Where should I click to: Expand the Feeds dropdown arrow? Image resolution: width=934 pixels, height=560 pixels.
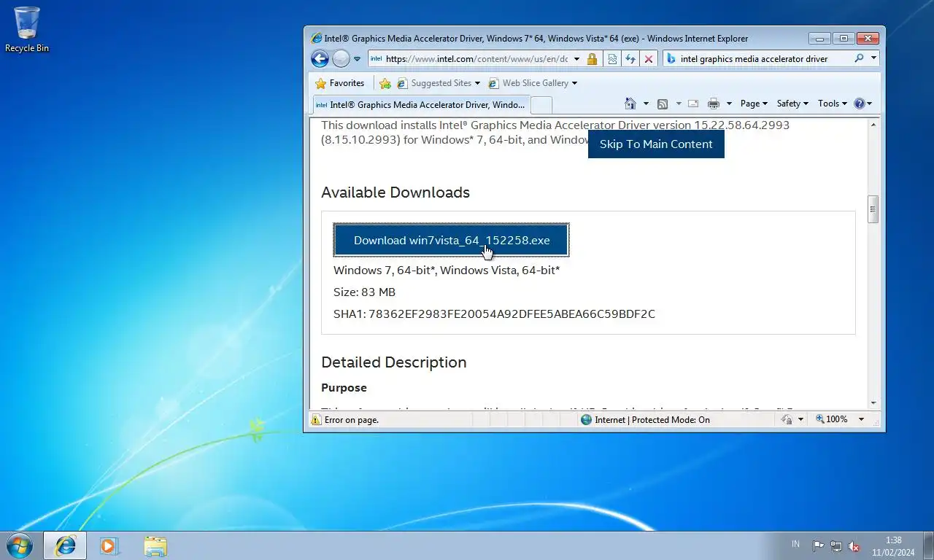click(679, 104)
